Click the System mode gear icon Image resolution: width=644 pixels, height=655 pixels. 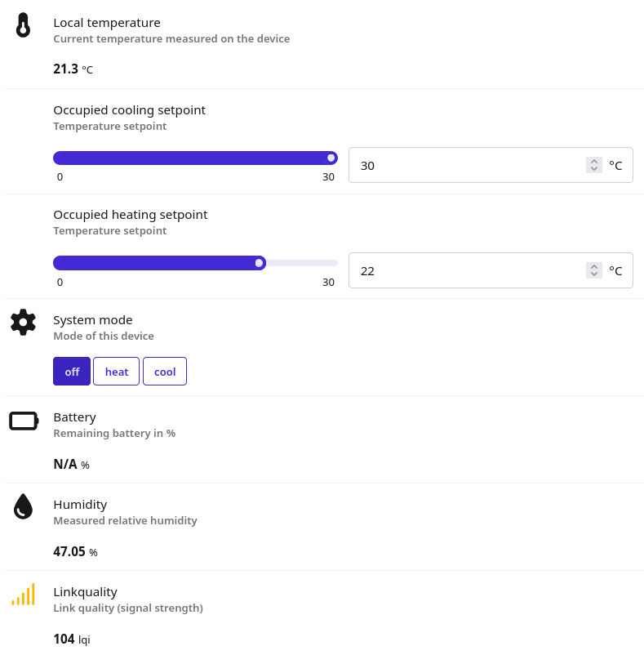(x=23, y=322)
